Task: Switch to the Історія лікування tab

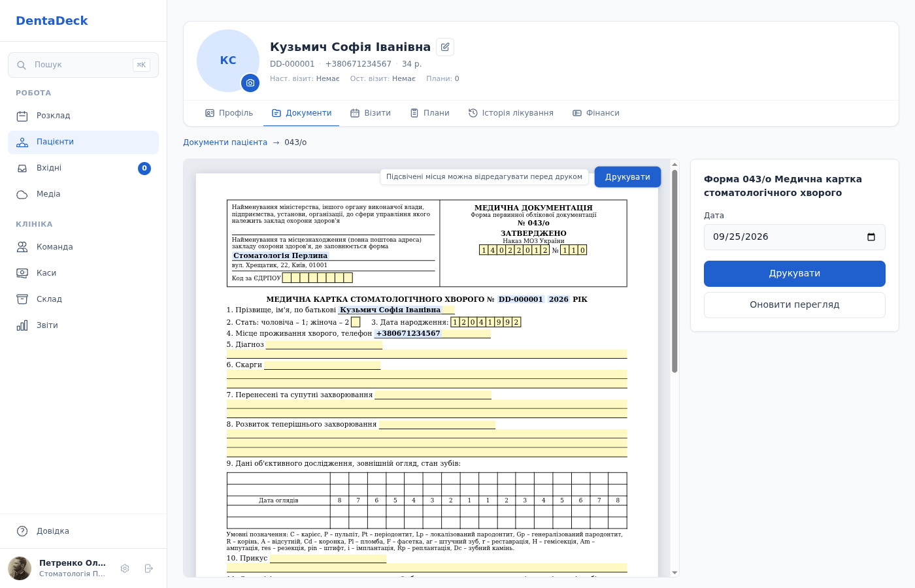Action: [511, 113]
